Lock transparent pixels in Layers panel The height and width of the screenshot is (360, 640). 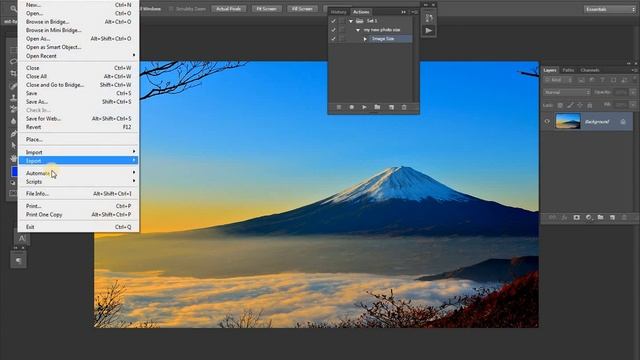(560, 105)
